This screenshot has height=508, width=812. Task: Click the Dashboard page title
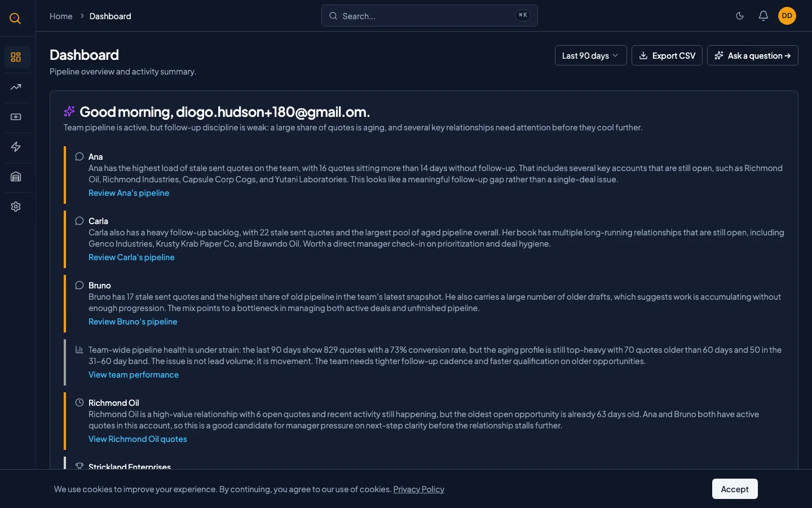(x=84, y=55)
